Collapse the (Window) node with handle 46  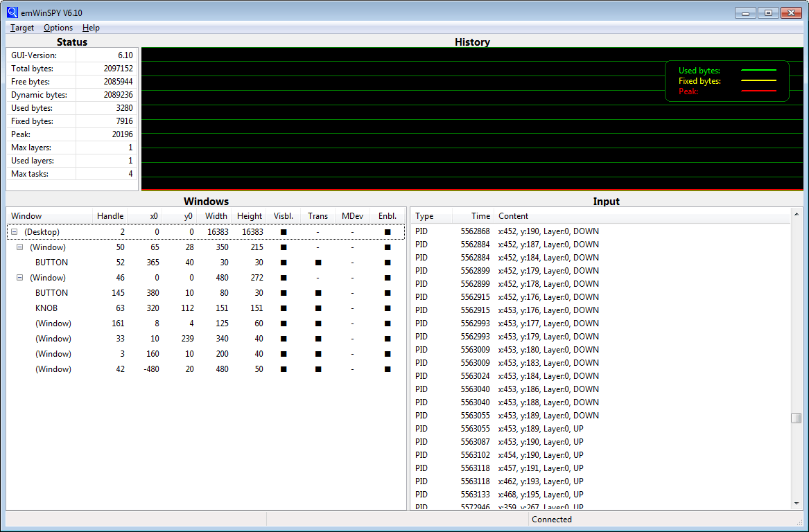pos(19,277)
